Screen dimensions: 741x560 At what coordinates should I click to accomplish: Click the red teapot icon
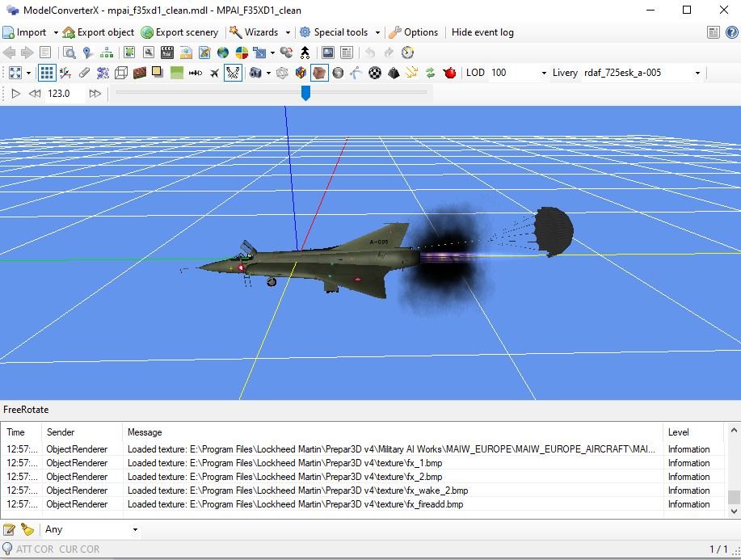(450, 73)
